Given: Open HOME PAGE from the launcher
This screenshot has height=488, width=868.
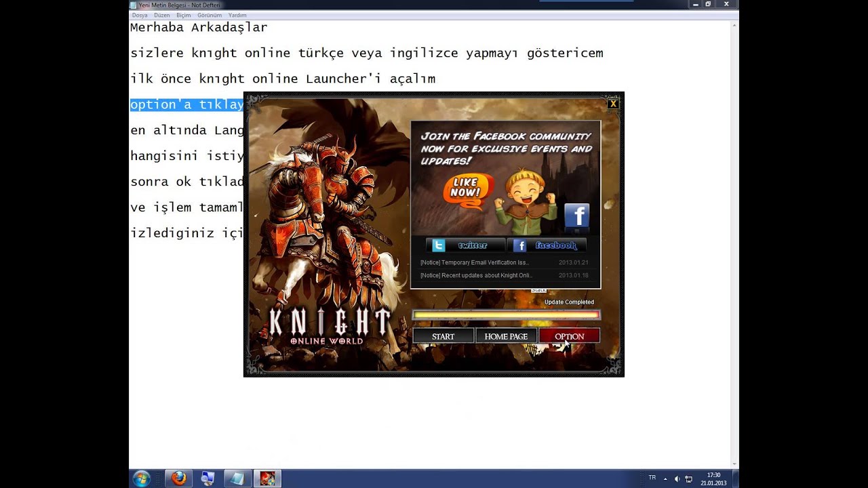Looking at the screenshot, I should pos(506,336).
